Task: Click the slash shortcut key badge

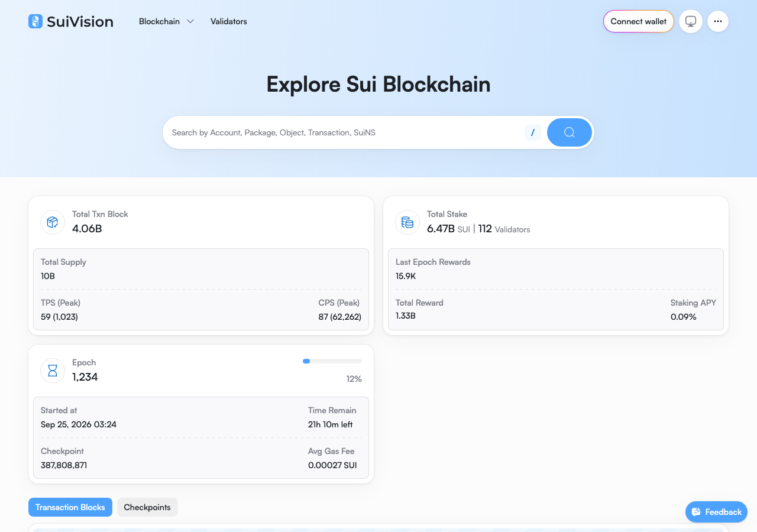Action: pyautogui.click(x=533, y=132)
